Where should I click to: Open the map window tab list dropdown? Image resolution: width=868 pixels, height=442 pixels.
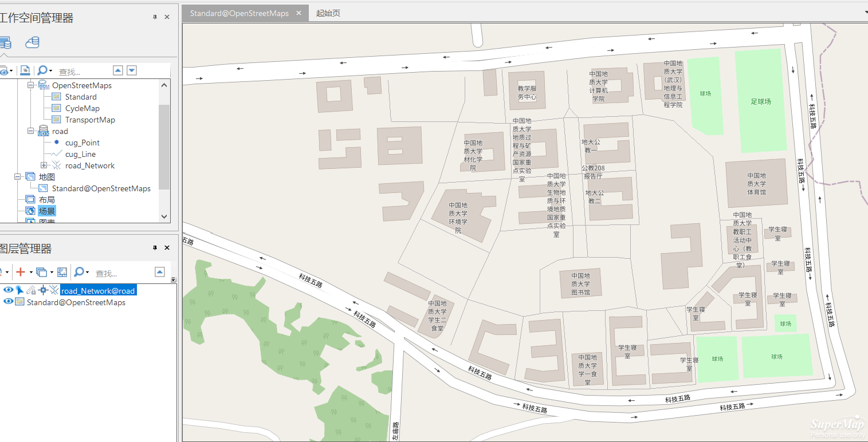(865, 11)
